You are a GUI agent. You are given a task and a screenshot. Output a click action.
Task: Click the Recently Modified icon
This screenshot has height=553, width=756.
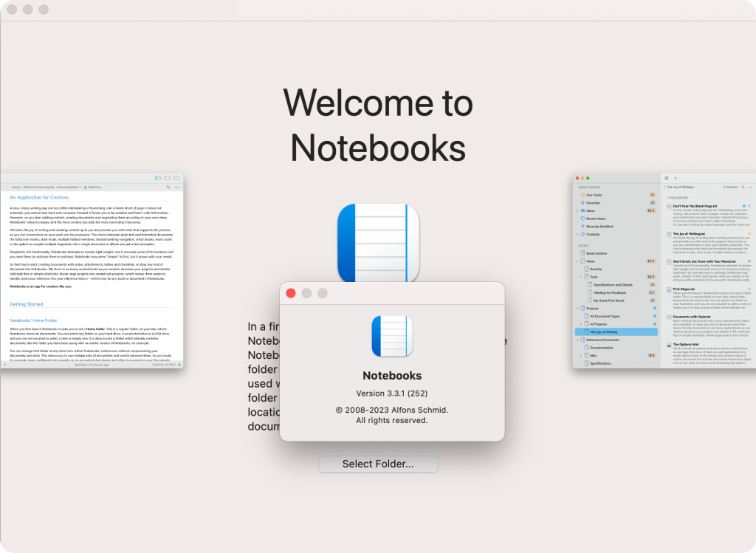click(582, 227)
